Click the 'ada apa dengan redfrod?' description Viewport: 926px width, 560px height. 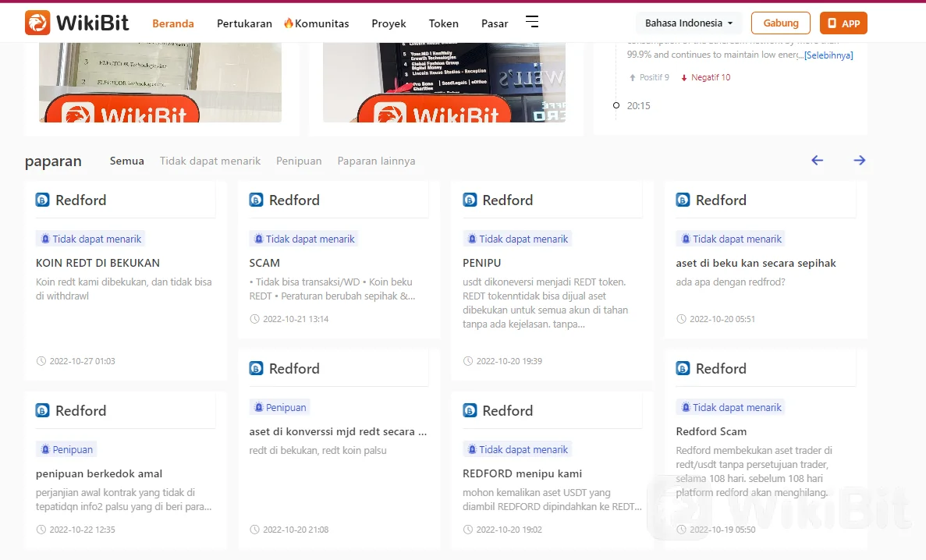730,282
